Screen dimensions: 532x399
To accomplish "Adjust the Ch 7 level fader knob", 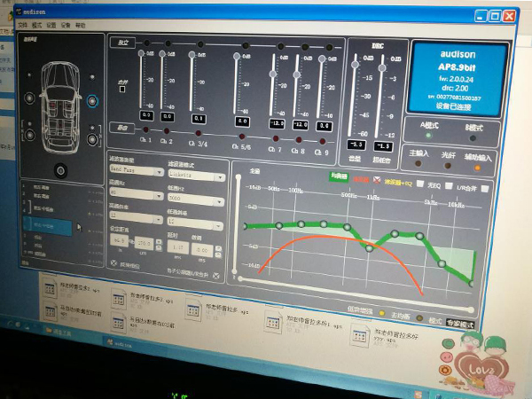I will click(x=272, y=74).
